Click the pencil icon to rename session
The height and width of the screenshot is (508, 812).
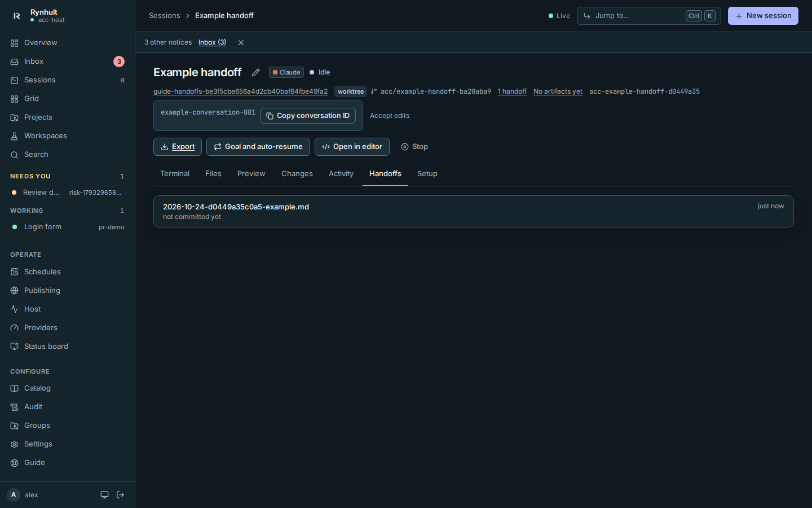pos(255,72)
